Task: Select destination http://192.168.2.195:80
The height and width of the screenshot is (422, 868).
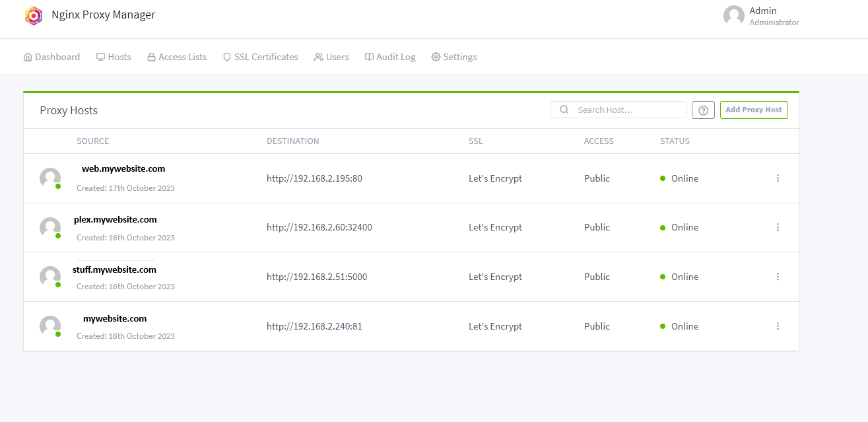Action: coord(315,178)
